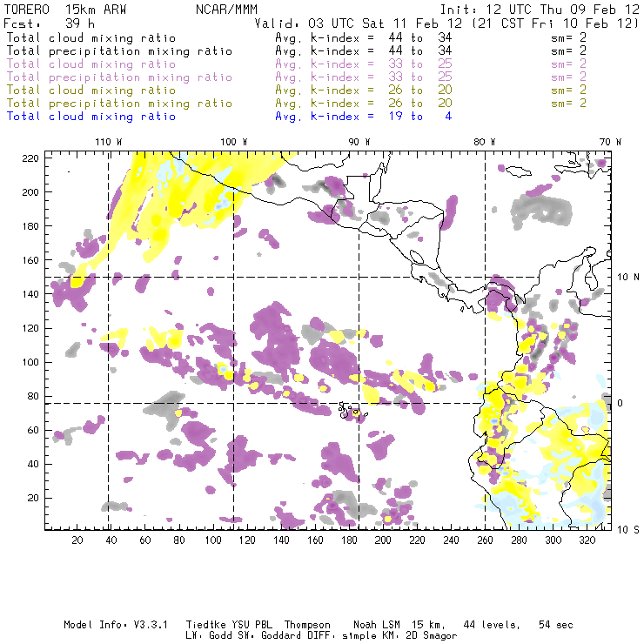Select purple "Avg. k-index = 33 to 25" in cloud row
Viewport: 644px width, 644px height.
364,64
